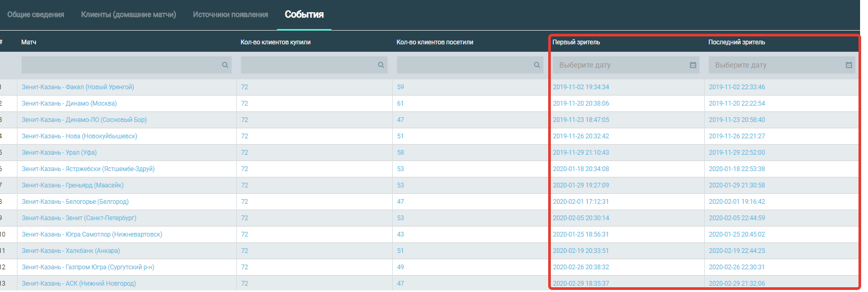Open match Зенит-Казань - Факел (Новый Уренгой)
868x292 pixels.
click(78, 87)
